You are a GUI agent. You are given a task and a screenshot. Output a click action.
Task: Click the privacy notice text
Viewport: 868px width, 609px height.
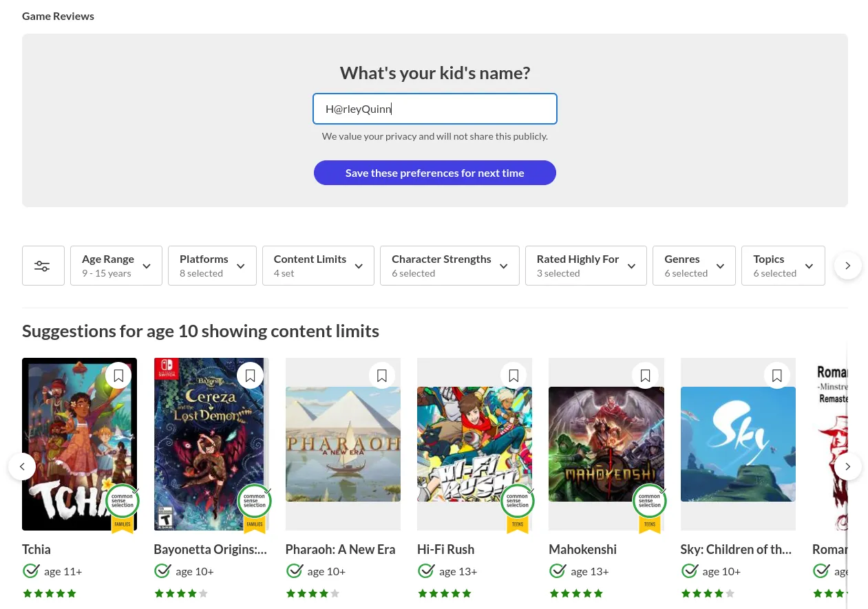pos(435,136)
